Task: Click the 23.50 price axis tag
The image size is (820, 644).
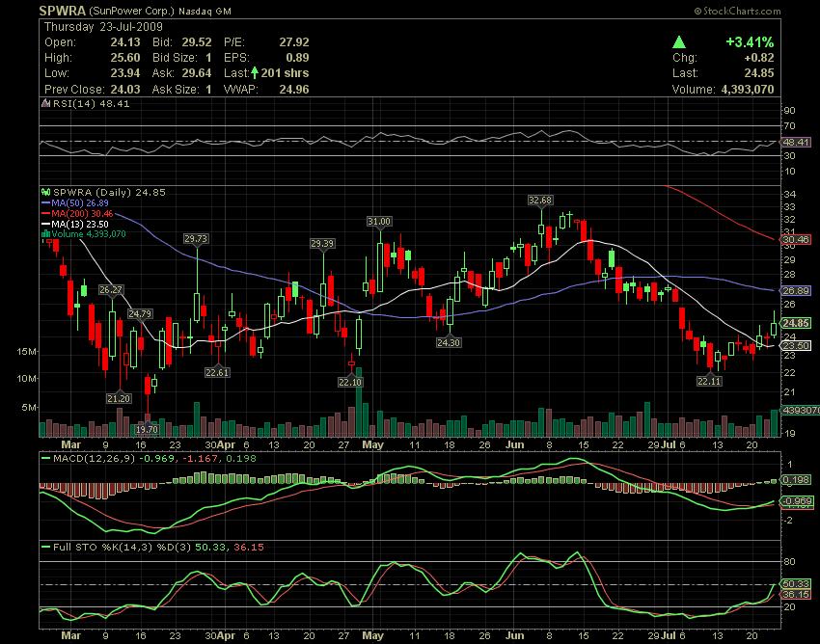Action: (796, 345)
